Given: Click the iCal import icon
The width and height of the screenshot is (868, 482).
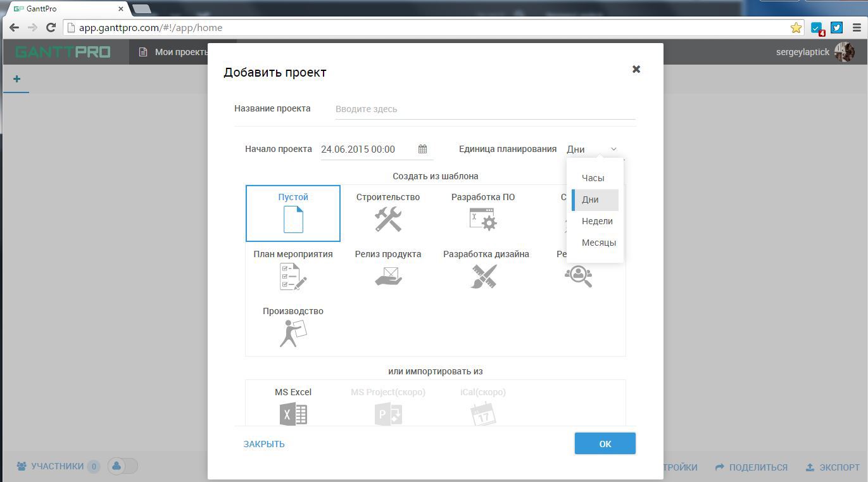Looking at the screenshot, I should [483, 414].
